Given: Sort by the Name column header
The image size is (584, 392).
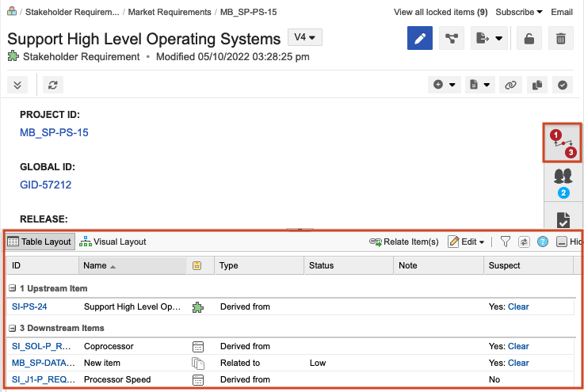Looking at the screenshot, I should 95,266.
